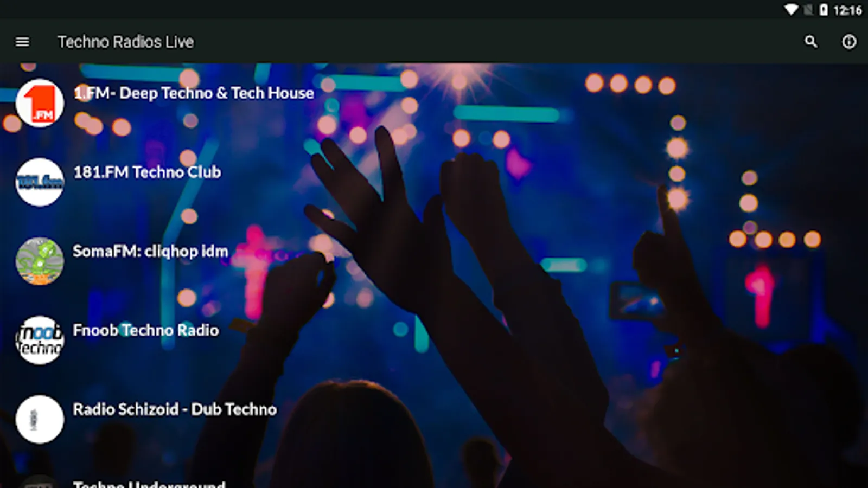Tap the 12:16 clock in status bar
The width and height of the screenshot is (868, 488).
click(847, 10)
